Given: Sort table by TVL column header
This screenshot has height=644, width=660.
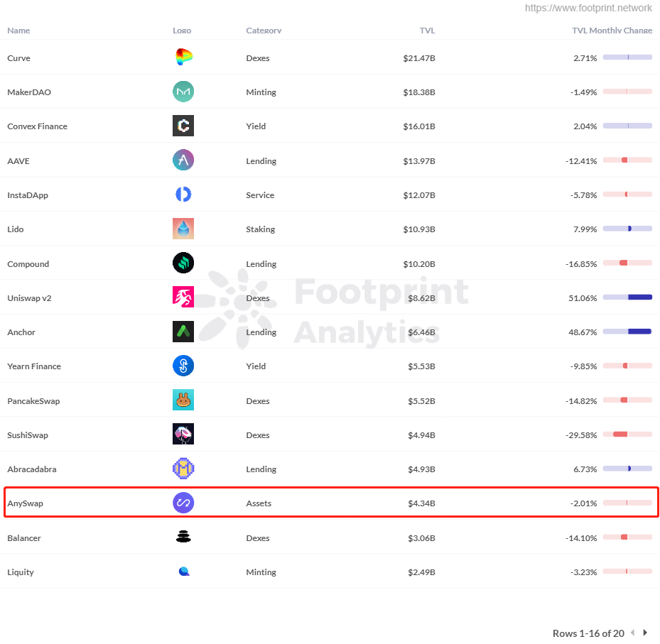Looking at the screenshot, I should (427, 31).
